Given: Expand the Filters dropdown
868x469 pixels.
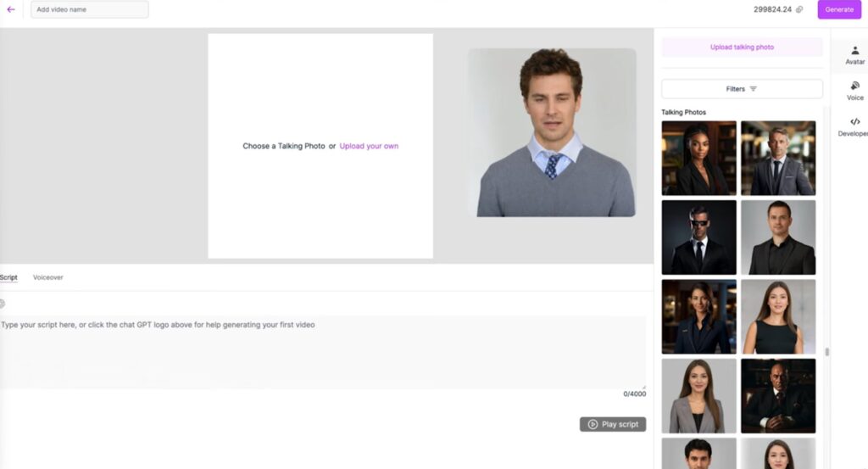Looking at the screenshot, I should (x=742, y=89).
